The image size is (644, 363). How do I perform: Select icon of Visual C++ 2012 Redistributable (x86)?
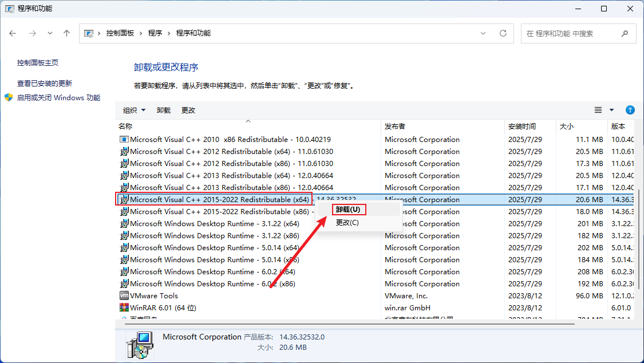click(124, 163)
